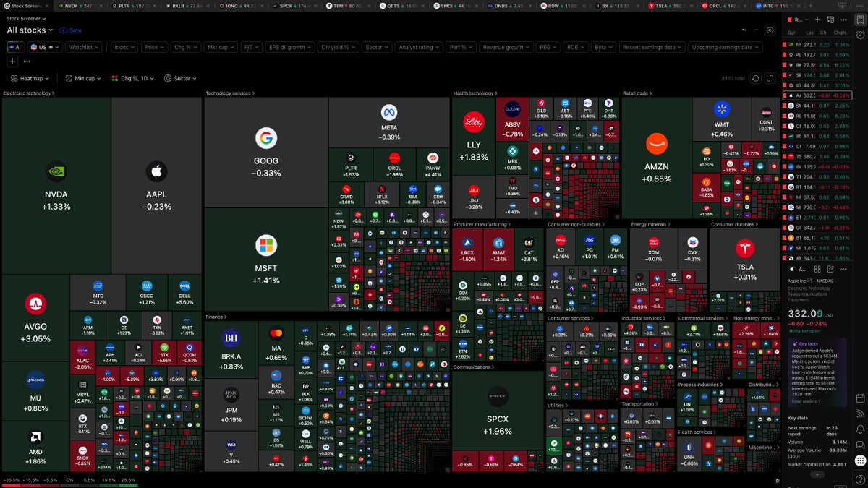Open the calendar icon in right sidebar

tap(860, 398)
